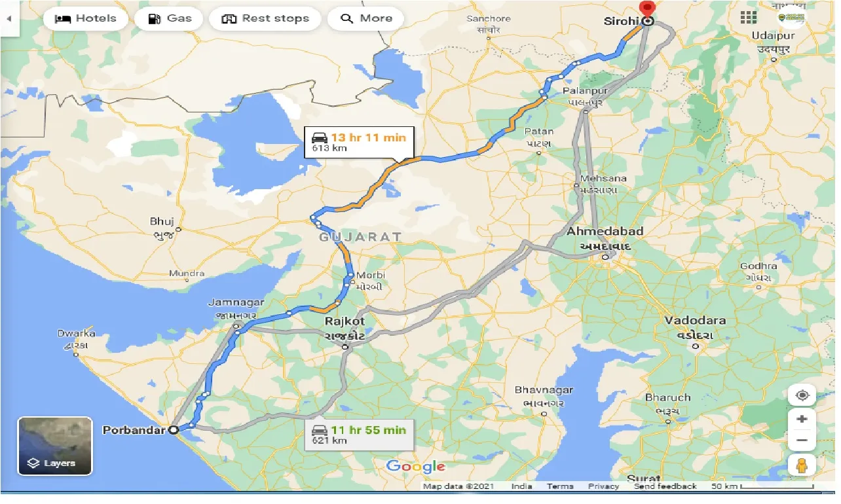Switch map Layers to satellite view
Viewport: 841px width, 504px height.
55,446
